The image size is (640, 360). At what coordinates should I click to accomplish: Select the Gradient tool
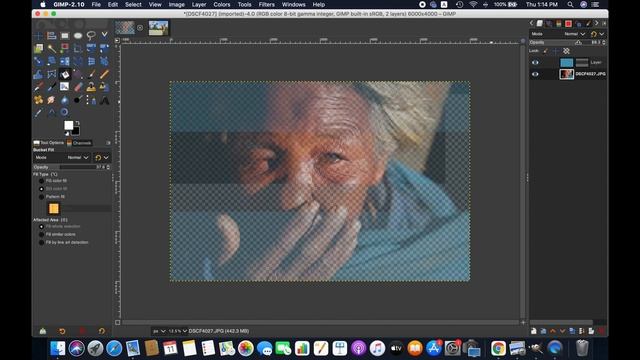(x=78, y=74)
